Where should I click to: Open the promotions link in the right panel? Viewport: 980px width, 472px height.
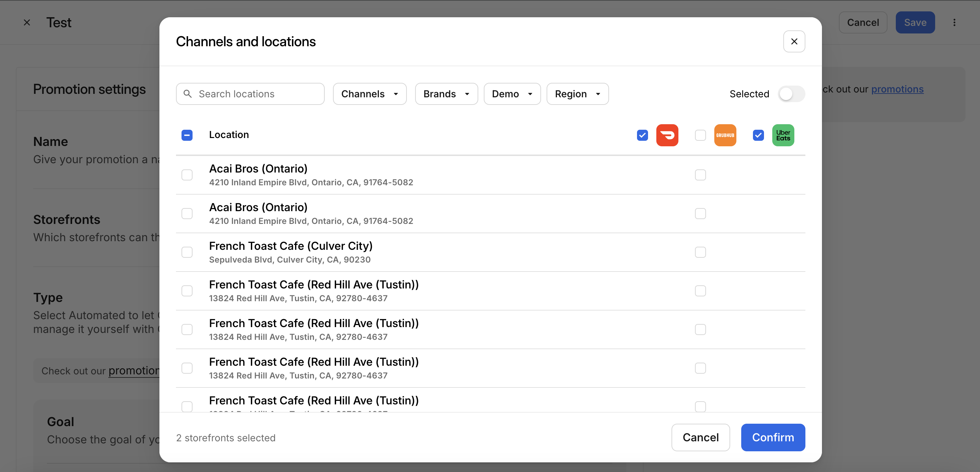pyautogui.click(x=897, y=89)
